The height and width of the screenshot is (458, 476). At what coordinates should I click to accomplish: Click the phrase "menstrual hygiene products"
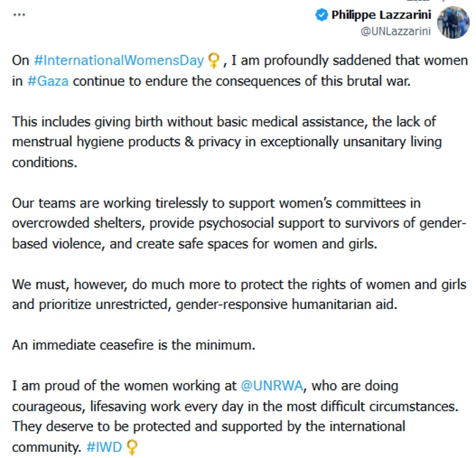pyautogui.click(x=97, y=142)
